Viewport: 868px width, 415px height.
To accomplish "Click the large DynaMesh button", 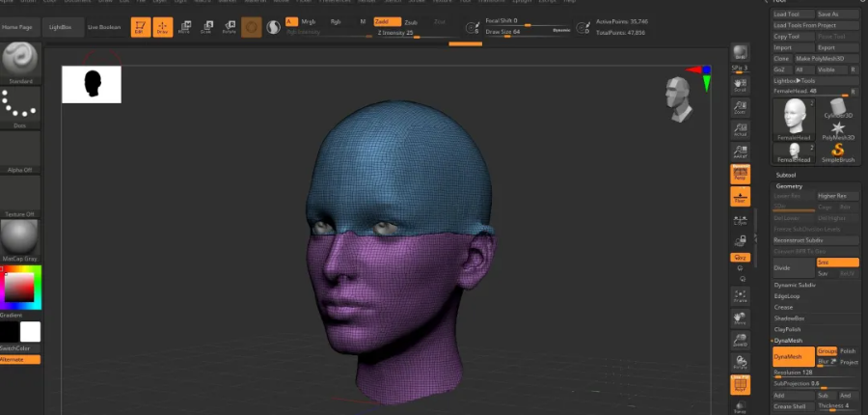I will click(794, 357).
